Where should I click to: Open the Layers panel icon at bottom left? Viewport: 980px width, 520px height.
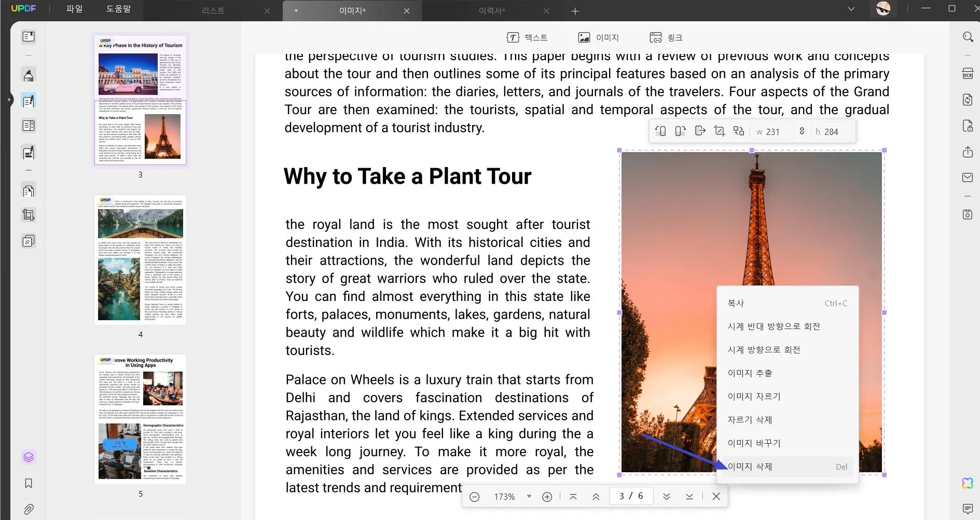tap(29, 457)
